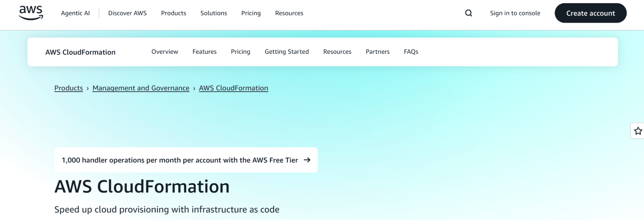Open Products top menu
Image resolution: width=644 pixels, height=220 pixels.
(x=174, y=13)
